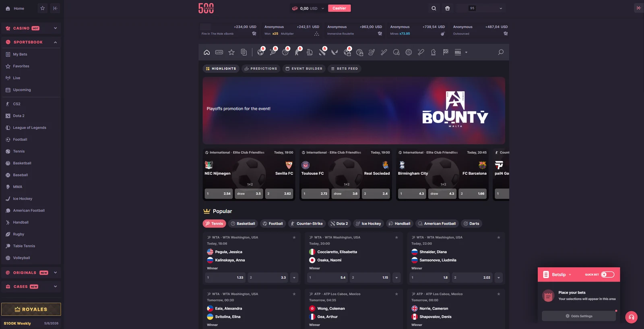Expand more markets for Pegula vs Kalinskaya
Screen dimensions: 644x329
click(294, 277)
